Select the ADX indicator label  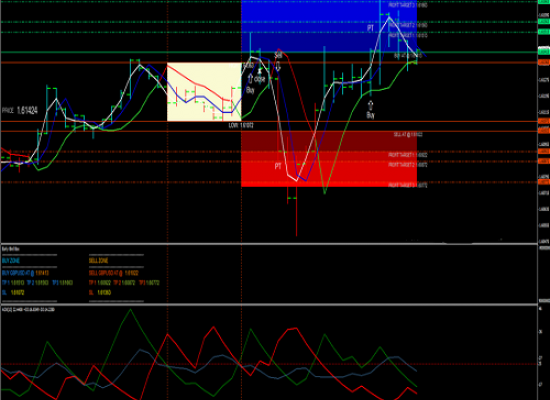[28, 309]
